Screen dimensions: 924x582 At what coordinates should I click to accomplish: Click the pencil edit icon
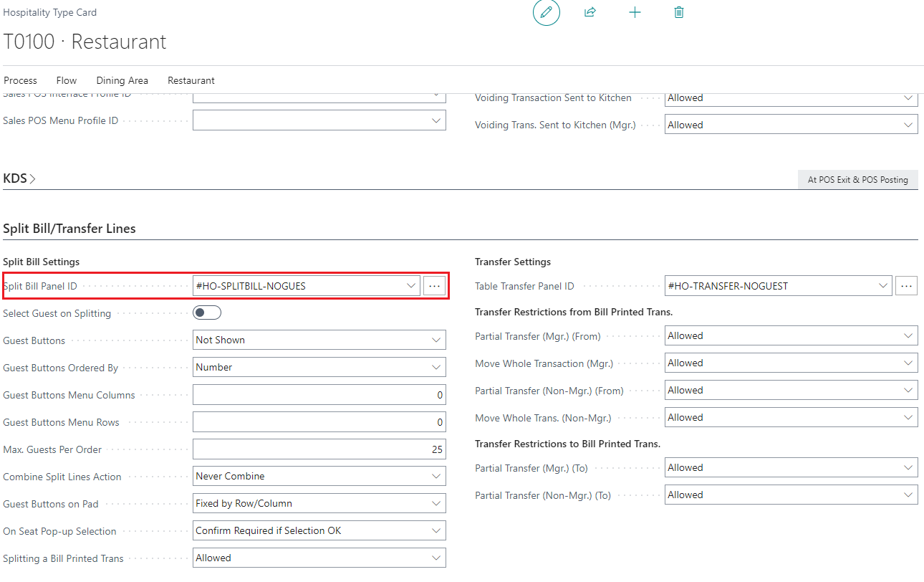point(546,13)
